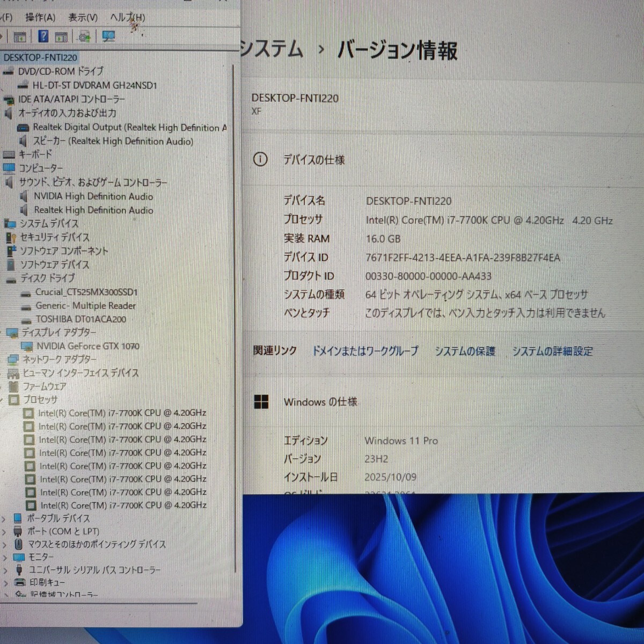Click the バージョン value 23H2
This screenshot has height=644, width=644.
pos(376,459)
